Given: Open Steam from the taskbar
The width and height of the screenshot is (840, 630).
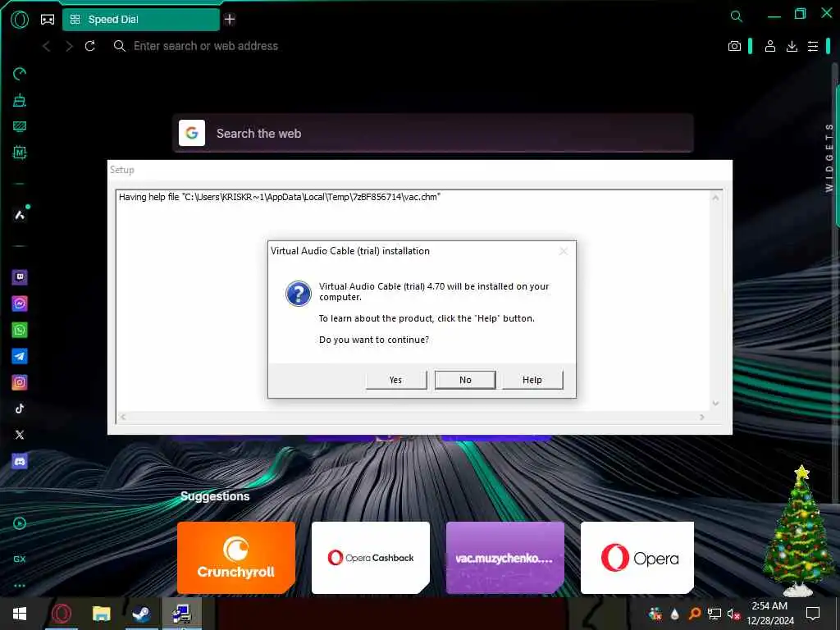Looking at the screenshot, I should coord(141,614).
